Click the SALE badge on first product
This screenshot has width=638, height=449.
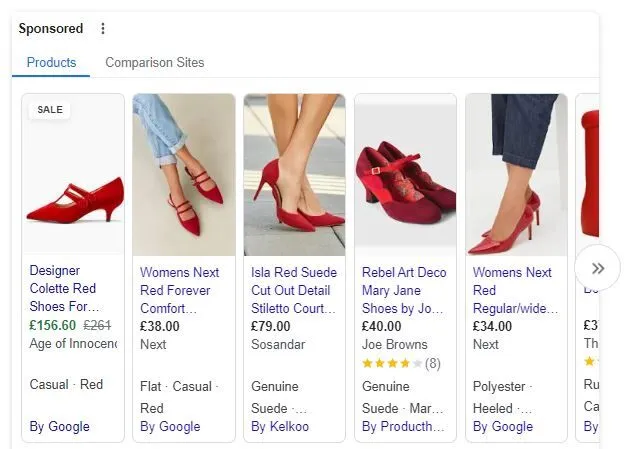[x=50, y=110]
